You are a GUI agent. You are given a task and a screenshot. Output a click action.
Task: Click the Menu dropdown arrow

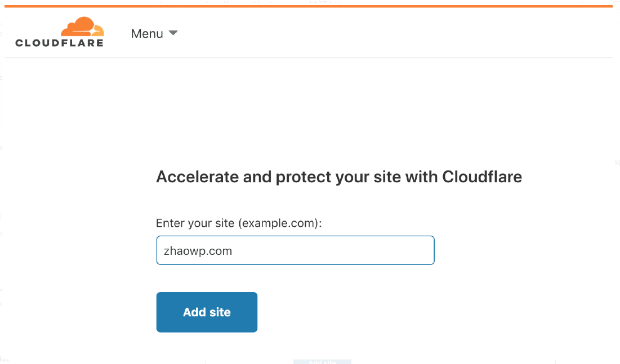pos(173,33)
